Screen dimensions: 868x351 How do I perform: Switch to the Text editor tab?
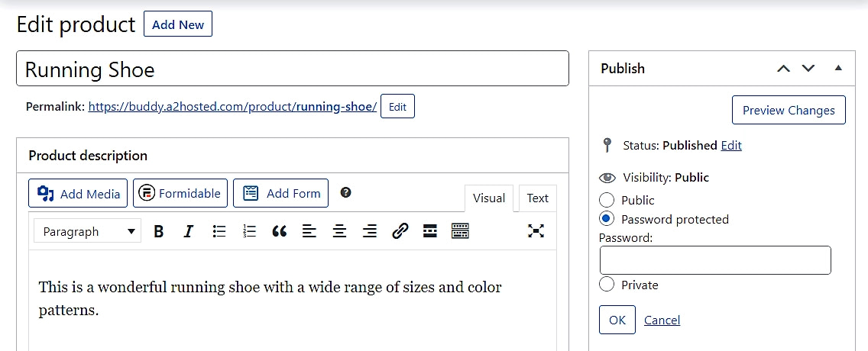537,198
